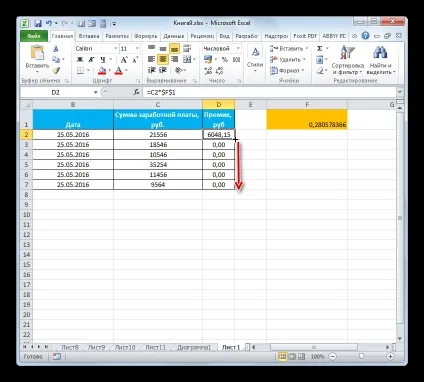Click the merge and center icon
The image size is (424, 382).
[187, 60]
